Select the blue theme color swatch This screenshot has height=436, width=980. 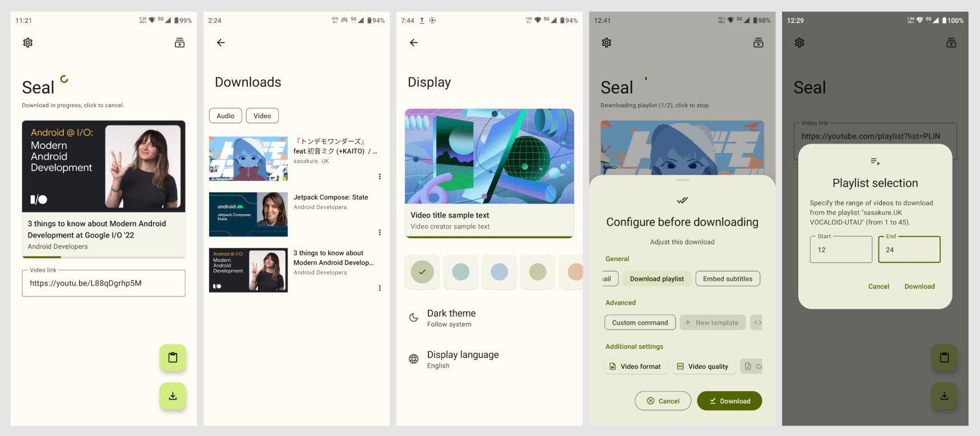(499, 272)
